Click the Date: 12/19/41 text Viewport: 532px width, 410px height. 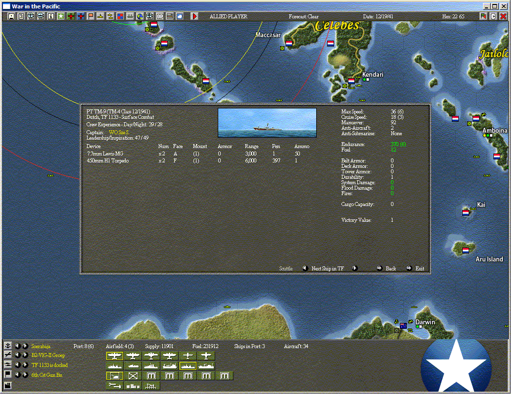[378, 16]
